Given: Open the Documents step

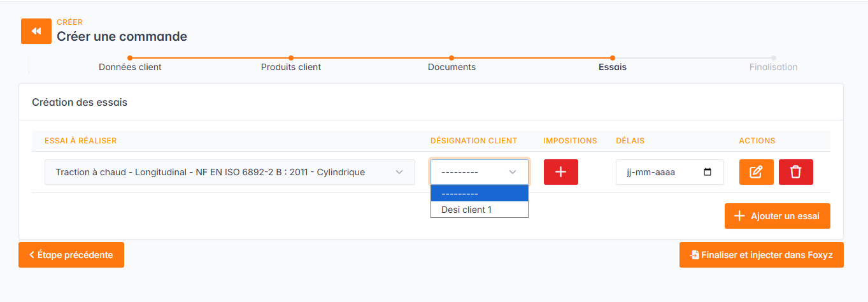Looking at the screenshot, I should (x=452, y=67).
